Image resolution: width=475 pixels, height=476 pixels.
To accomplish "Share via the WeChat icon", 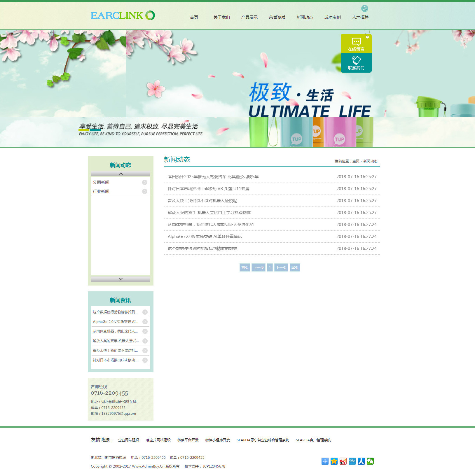I will coord(370,461).
